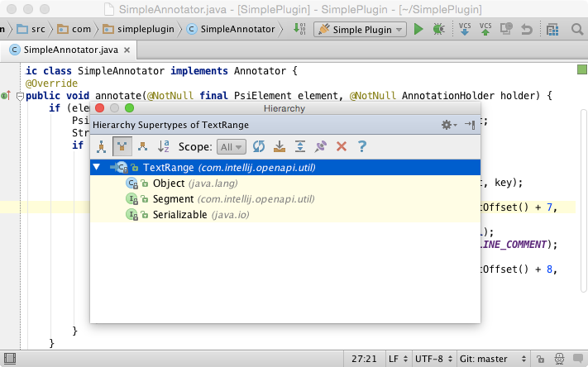Screen dimensions: 588x367
Task: Select Segment interface in hierarchy
Action: (x=285, y=199)
